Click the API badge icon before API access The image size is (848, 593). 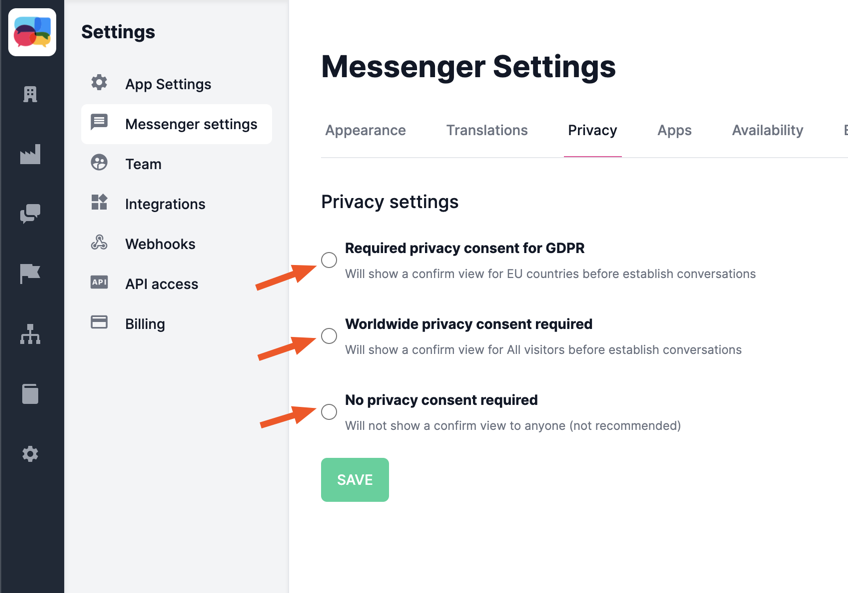tap(99, 283)
